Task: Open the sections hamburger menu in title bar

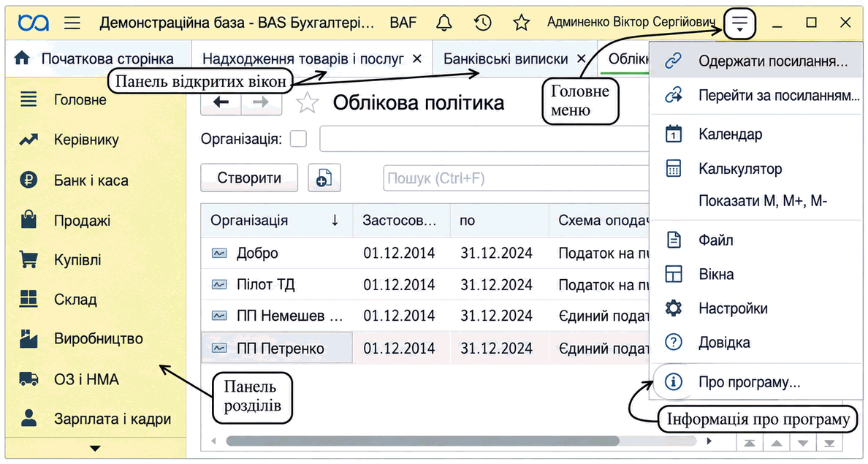Action: [72, 23]
